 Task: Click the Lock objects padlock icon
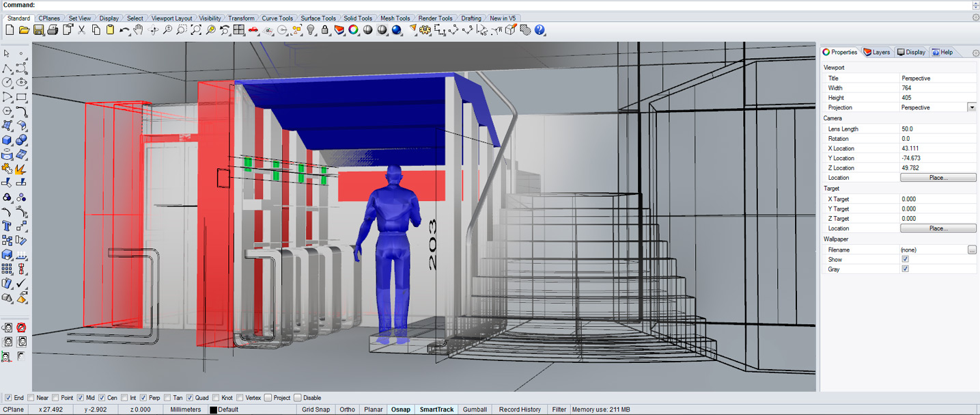click(x=325, y=30)
